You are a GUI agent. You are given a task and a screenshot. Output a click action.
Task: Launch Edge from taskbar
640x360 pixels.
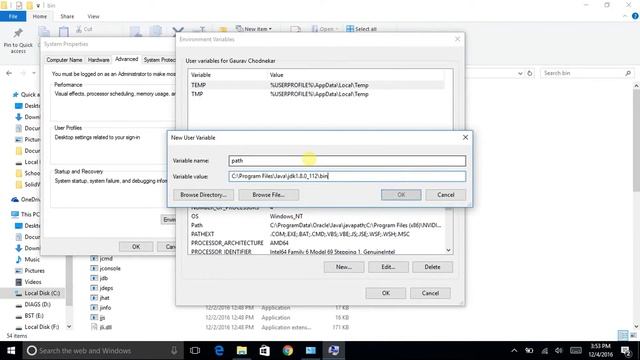point(219,351)
